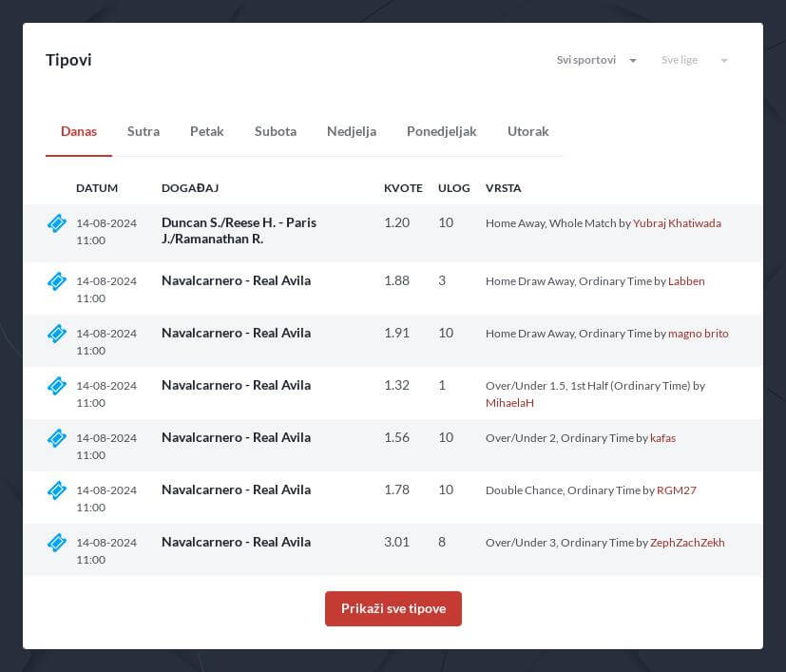Click the Prikaži sve tipove button
Screen dimensions: 786x672
[x=393, y=608]
